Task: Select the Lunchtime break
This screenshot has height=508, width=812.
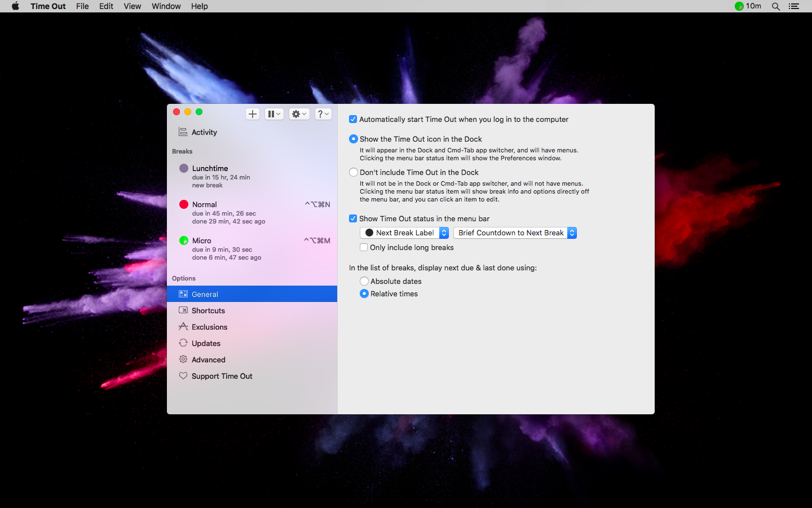Action: (x=252, y=176)
